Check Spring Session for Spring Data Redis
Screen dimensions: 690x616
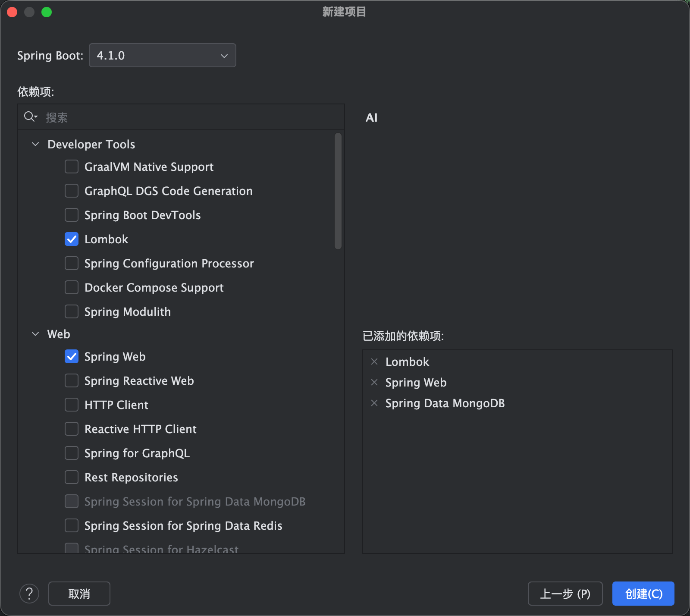coord(72,525)
